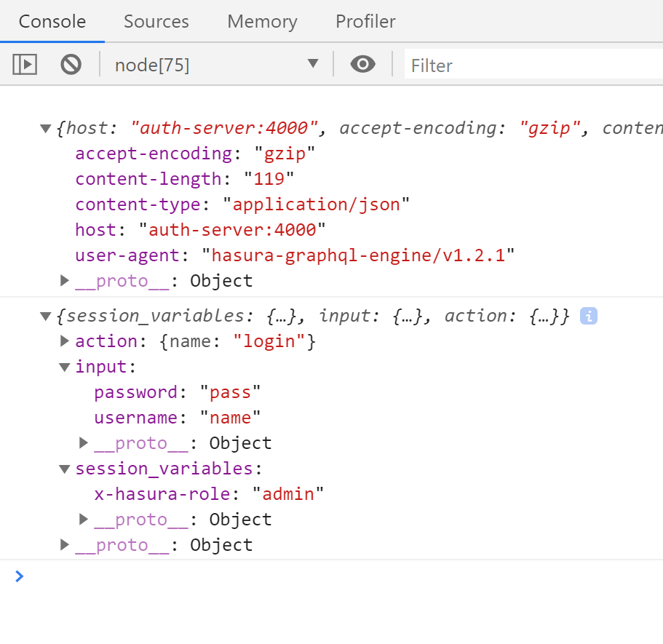Collapse the session_variables object
The height and width of the screenshot is (644, 663).
64,469
